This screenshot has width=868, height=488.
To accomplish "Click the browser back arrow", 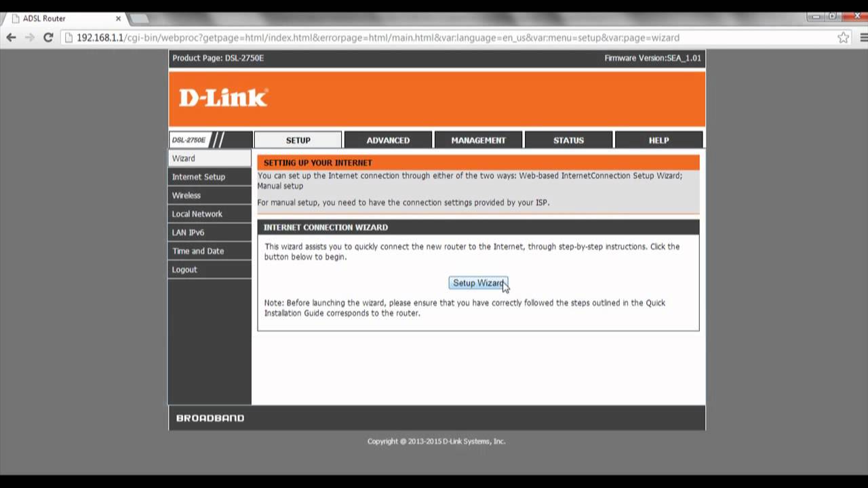I will coord(11,38).
